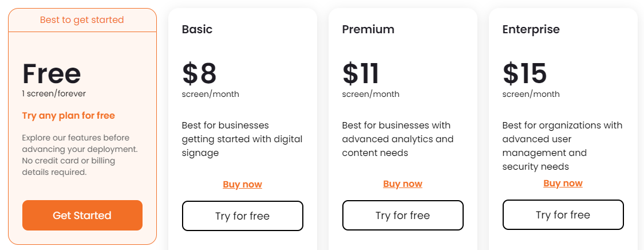Select the 'Best to get started' banner

click(82, 20)
